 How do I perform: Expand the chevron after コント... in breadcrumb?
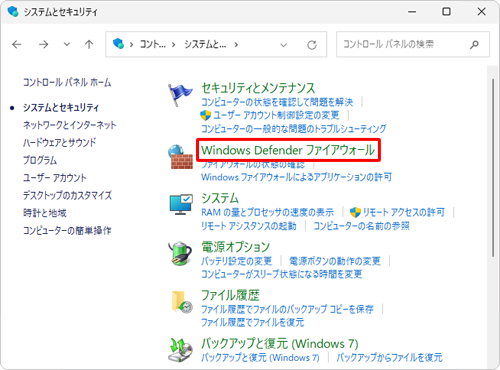[x=173, y=45]
